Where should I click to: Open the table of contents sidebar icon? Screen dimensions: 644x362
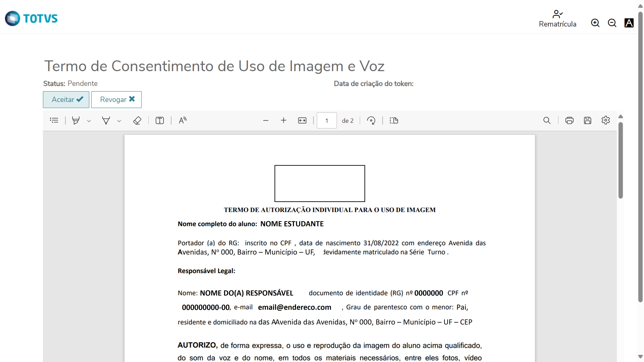54,120
